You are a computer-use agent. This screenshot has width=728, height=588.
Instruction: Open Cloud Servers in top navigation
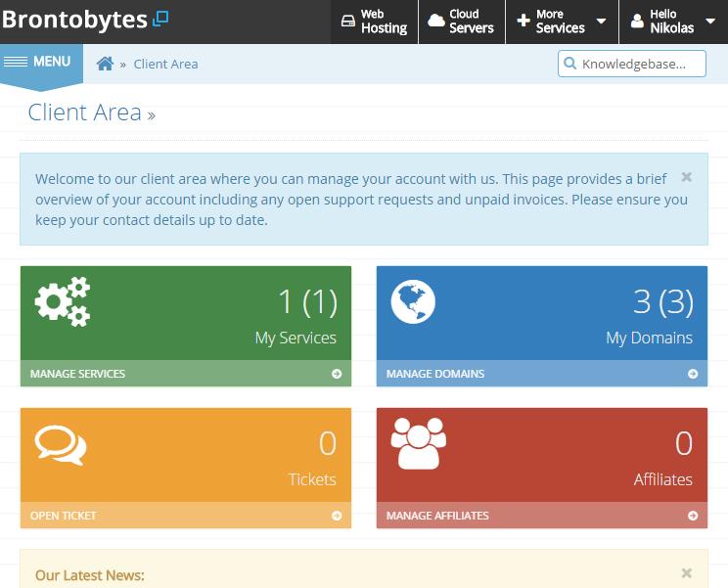coord(461,22)
